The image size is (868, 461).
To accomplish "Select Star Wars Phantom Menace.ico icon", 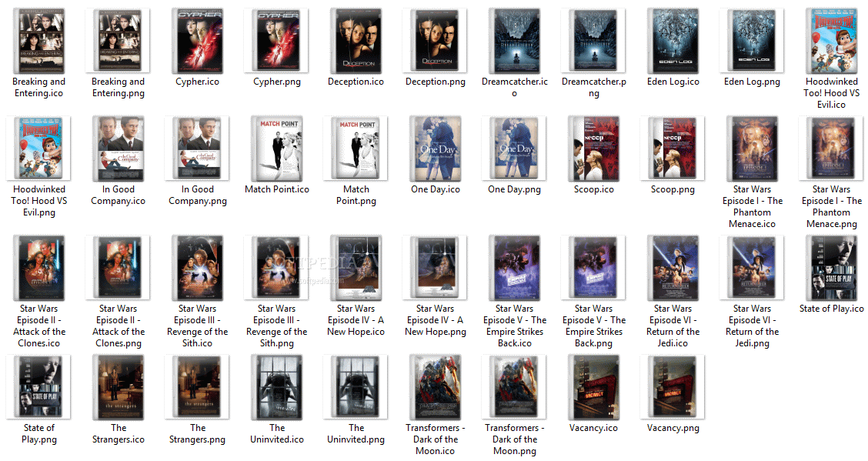I will pos(752,149).
